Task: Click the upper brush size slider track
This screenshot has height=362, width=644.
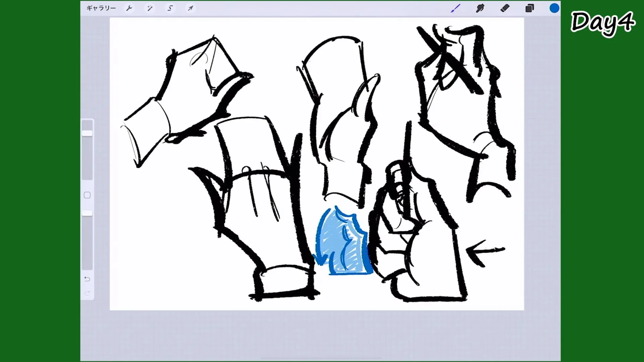Action: coord(87,158)
